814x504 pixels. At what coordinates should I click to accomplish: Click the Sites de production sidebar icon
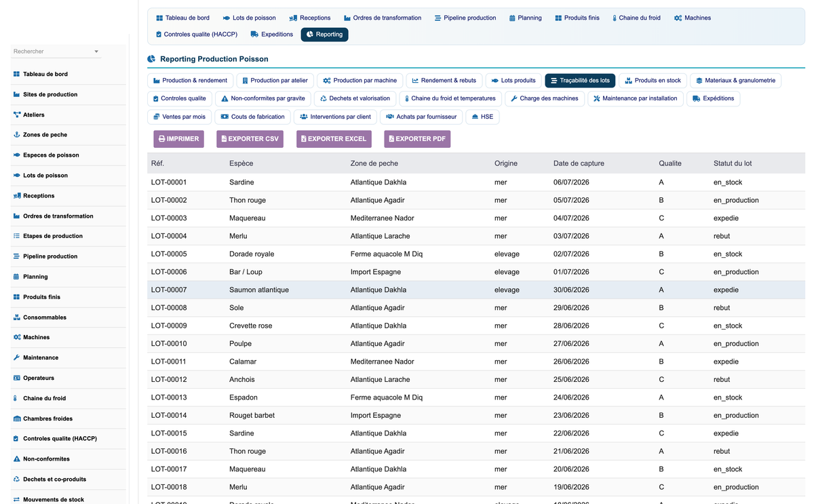click(17, 94)
